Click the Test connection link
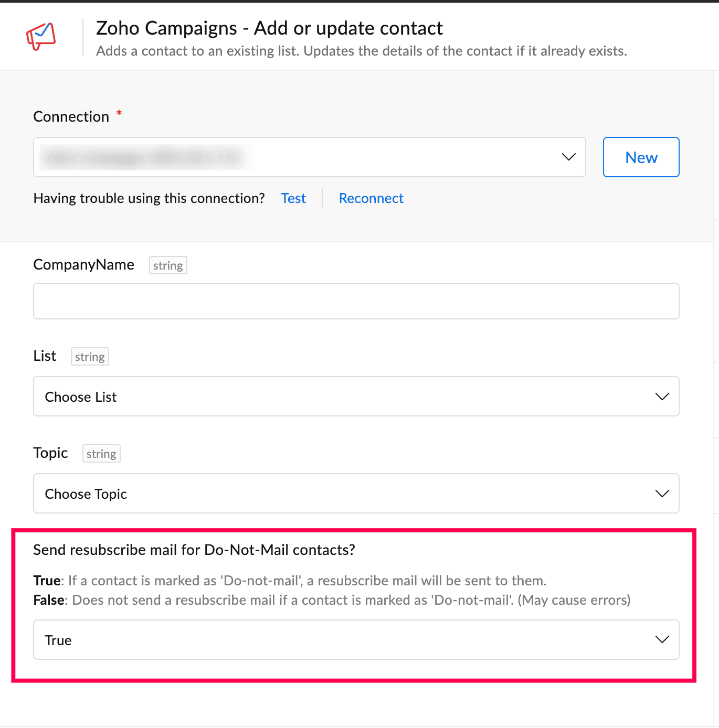The height and width of the screenshot is (728, 719). (x=293, y=198)
